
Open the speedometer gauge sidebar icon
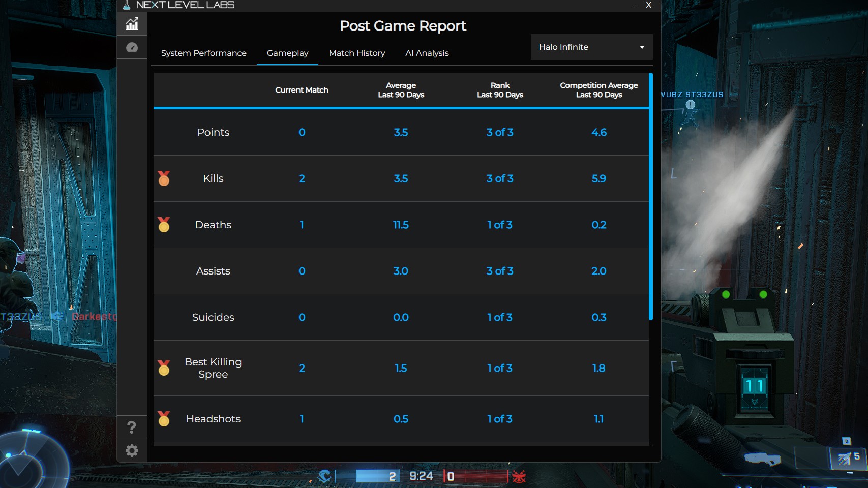pyautogui.click(x=132, y=47)
